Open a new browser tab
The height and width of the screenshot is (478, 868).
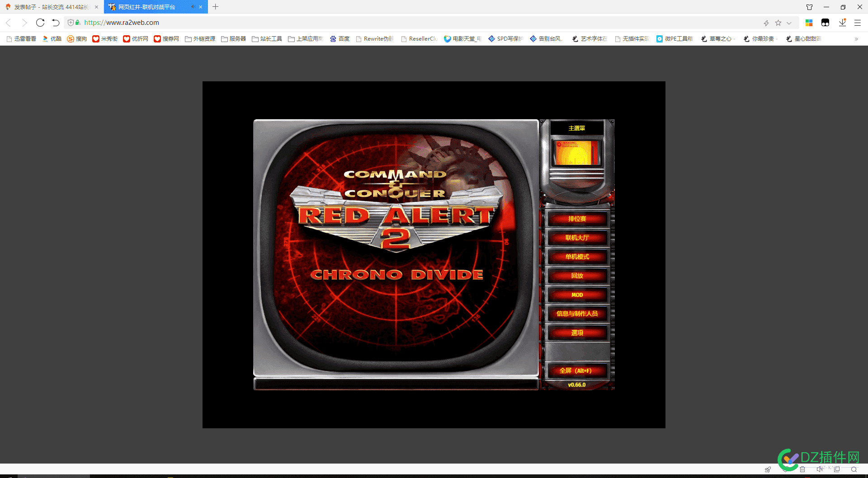coord(216,7)
